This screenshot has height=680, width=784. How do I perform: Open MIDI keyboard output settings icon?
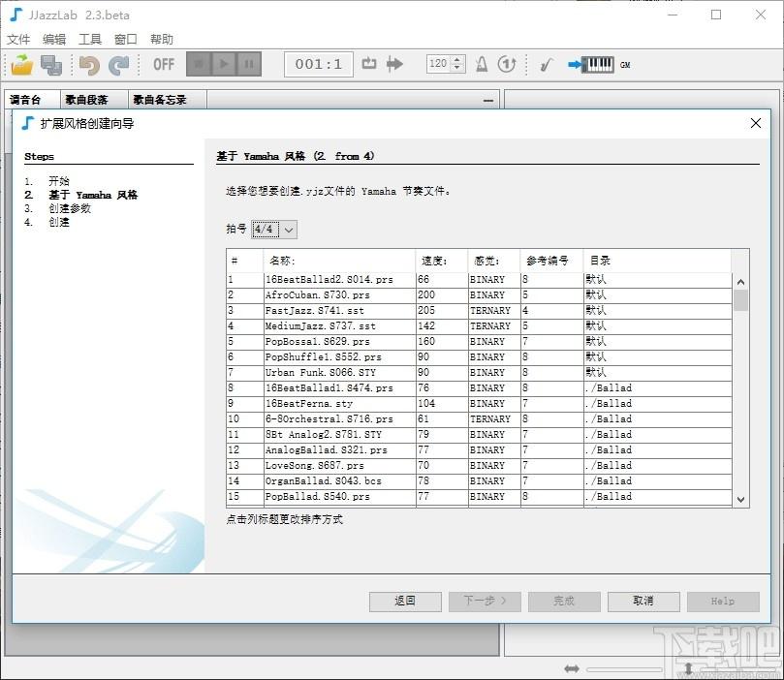pyautogui.click(x=590, y=65)
